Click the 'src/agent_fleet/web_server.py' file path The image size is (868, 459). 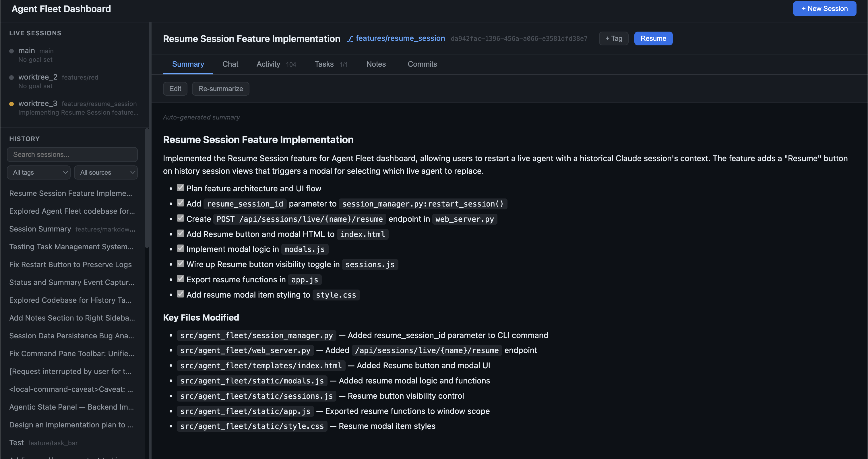245,350
